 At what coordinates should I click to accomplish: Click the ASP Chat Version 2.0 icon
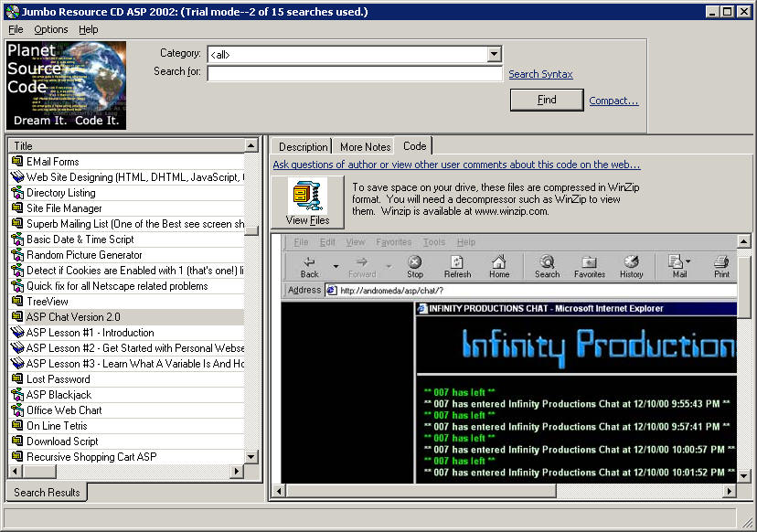click(x=17, y=316)
